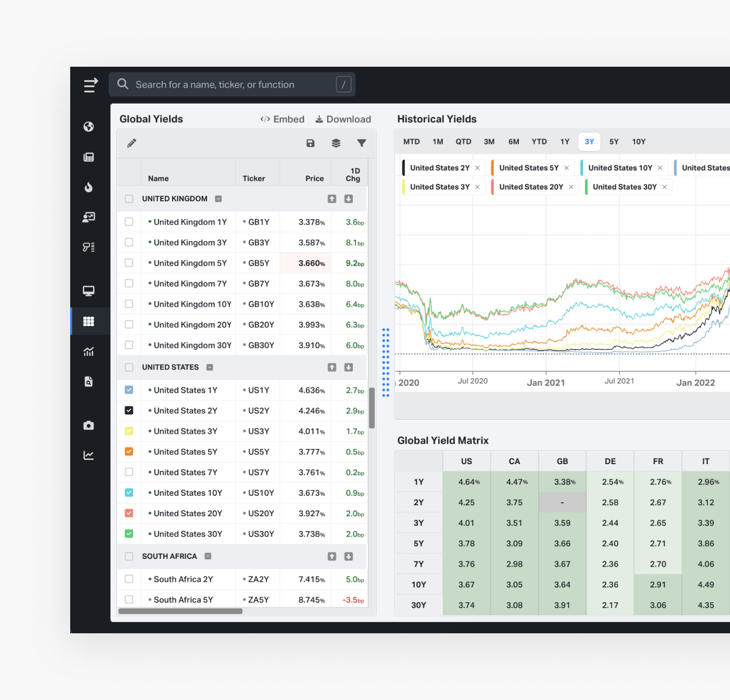Image resolution: width=730 pixels, height=700 pixels.
Task: Check the United Kingdom 5Y checkbox
Action: click(129, 263)
